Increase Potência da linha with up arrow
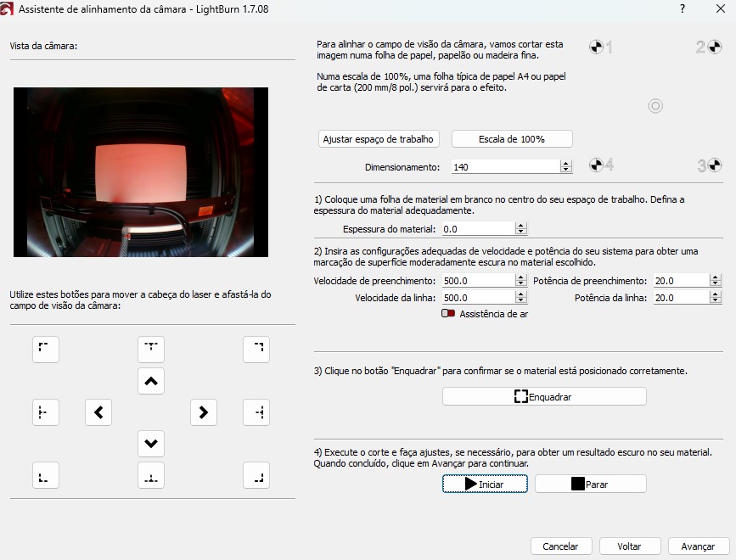The width and height of the screenshot is (736, 560). [716, 294]
